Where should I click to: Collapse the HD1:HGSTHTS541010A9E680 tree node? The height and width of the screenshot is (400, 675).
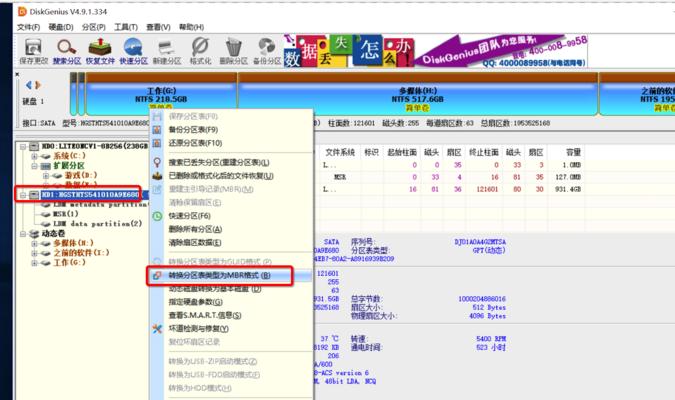[23, 195]
